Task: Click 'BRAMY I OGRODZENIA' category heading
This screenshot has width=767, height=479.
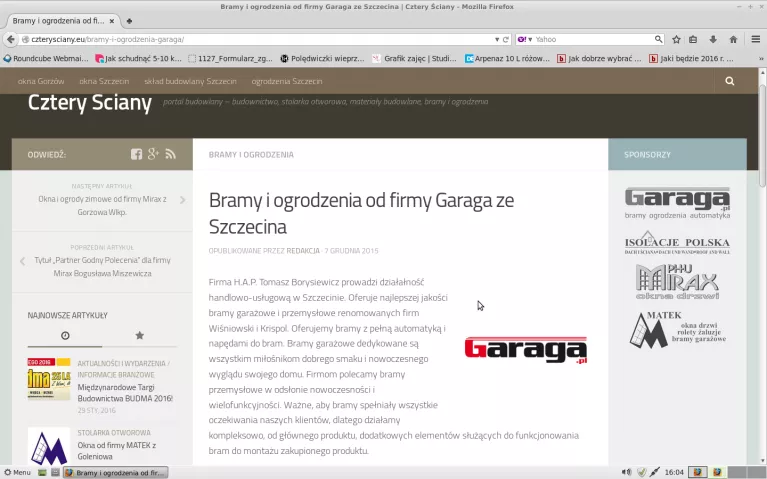Action: [x=251, y=155]
